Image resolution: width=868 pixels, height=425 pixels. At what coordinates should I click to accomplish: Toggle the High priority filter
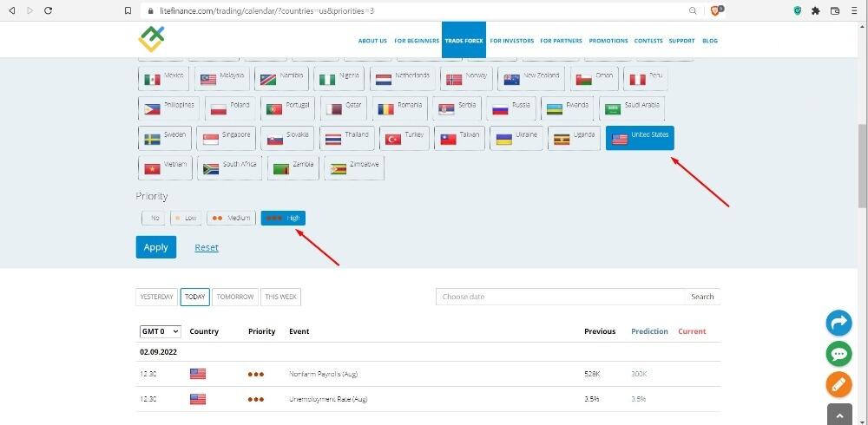(283, 218)
